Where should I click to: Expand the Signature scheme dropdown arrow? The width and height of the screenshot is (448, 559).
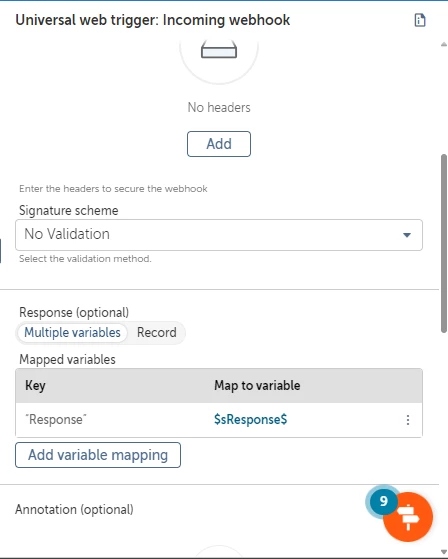pyautogui.click(x=407, y=235)
